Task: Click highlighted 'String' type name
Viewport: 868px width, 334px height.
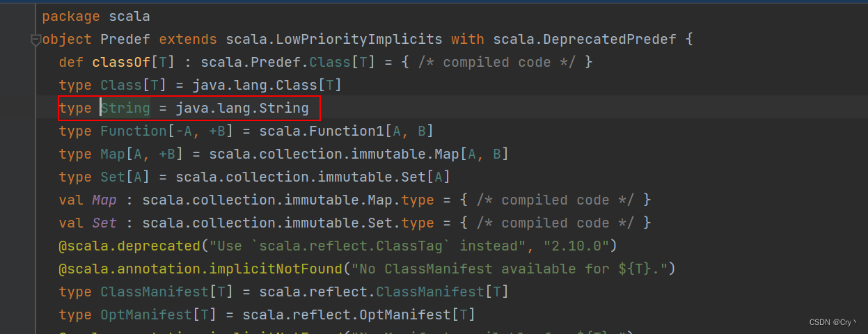Action: pos(125,108)
